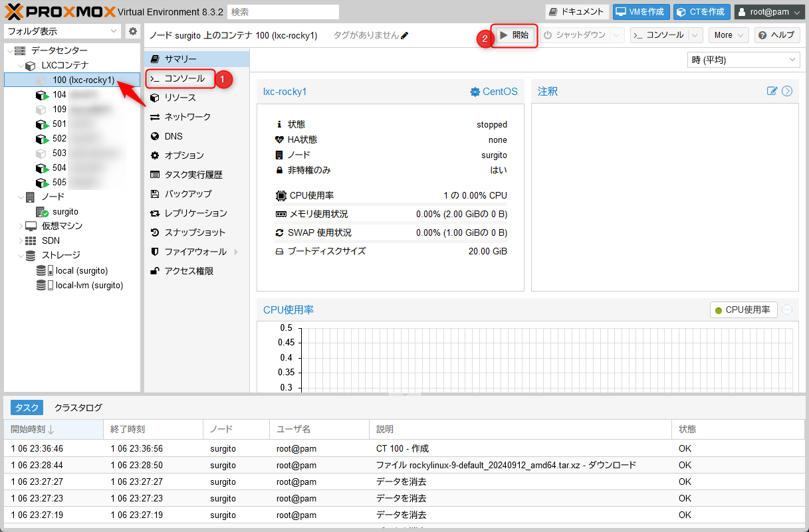Click the round minus icon beside CPU使用率 legend
Viewport: 809px width, 532px height.
tap(787, 310)
